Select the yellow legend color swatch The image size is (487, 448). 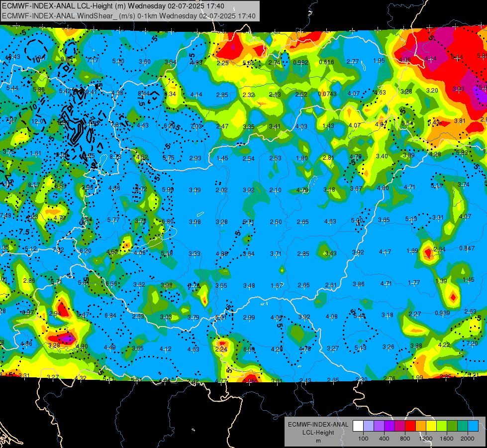click(431, 426)
